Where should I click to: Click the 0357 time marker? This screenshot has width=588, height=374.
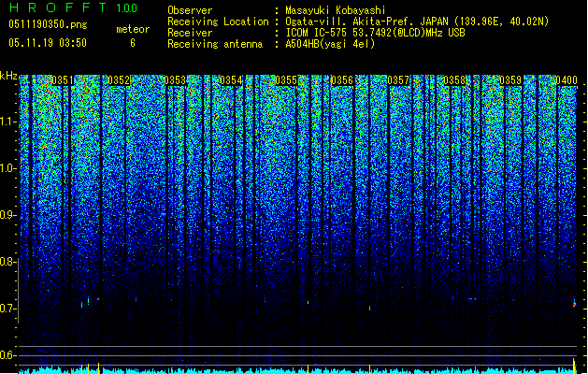pos(398,80)
